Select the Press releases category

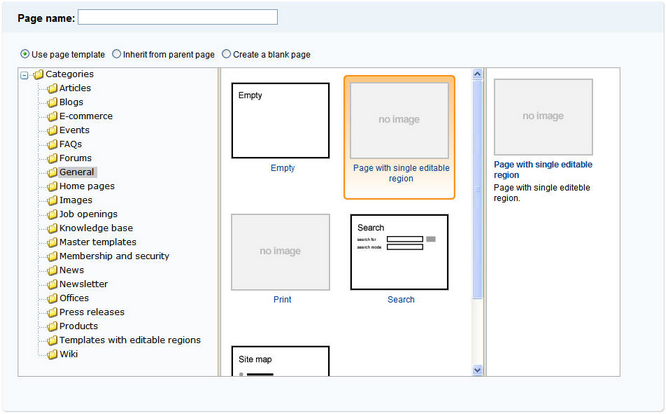pos(92,312)
